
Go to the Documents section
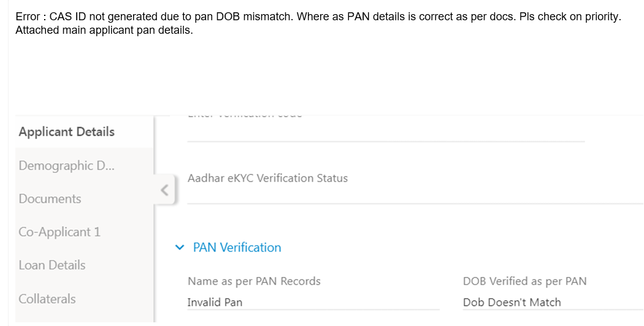50,199
